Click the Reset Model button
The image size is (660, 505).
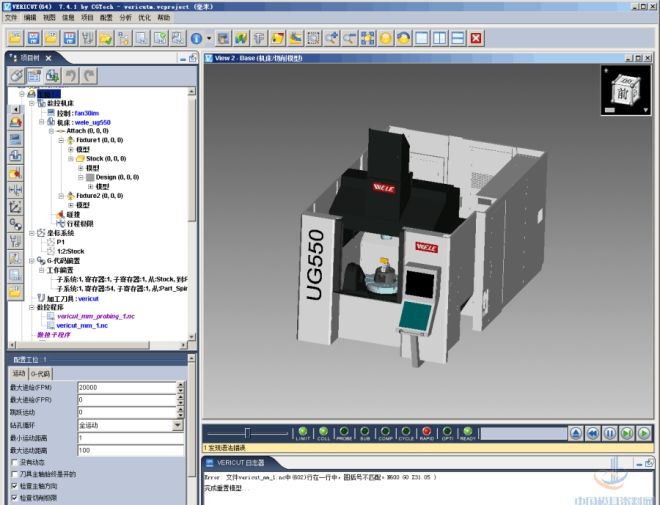[576, 433]
